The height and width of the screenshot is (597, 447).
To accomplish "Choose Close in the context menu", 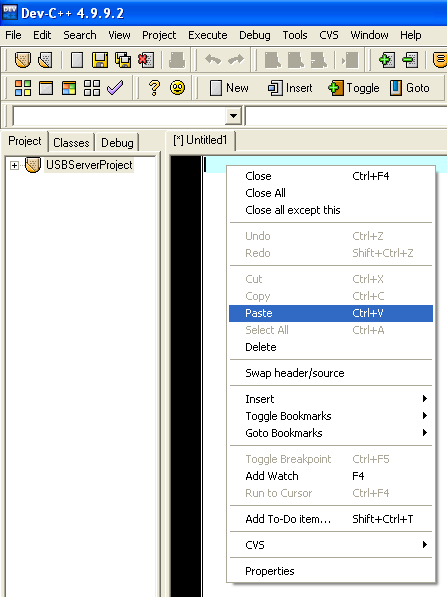I will coord(331,176).
